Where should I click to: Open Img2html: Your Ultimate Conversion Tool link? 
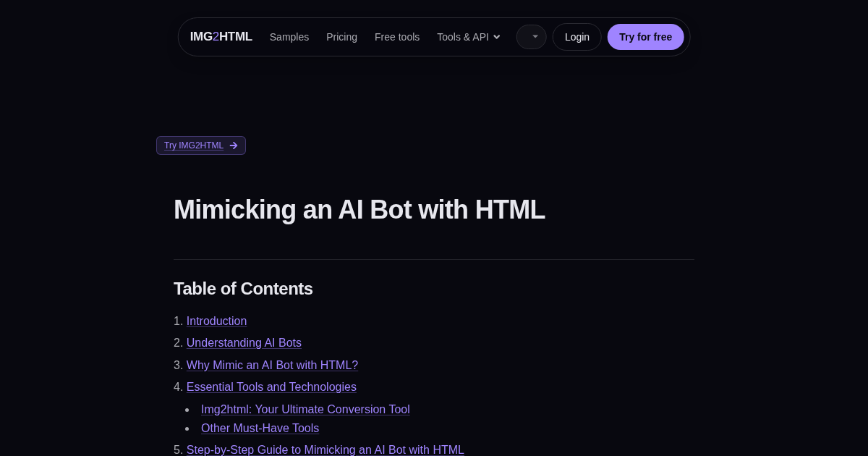point(305,410)
